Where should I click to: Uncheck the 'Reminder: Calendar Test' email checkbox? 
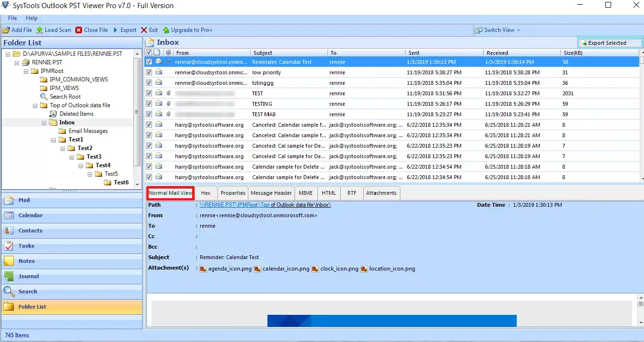click(x=149, y=62)
